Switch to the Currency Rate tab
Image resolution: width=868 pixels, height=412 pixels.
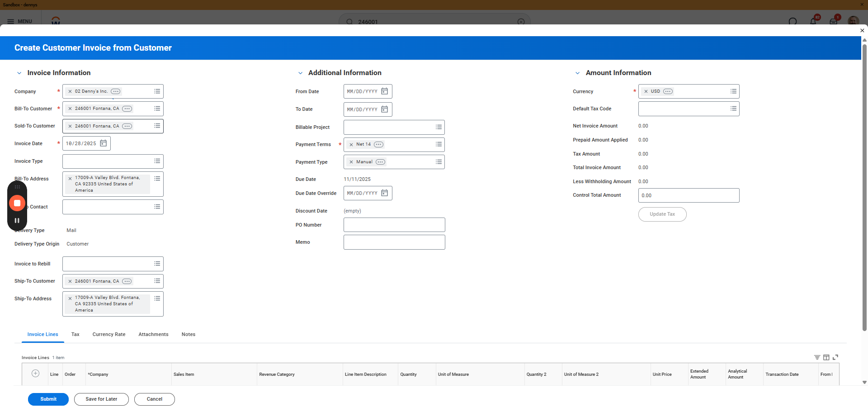[x=109, y=335]
